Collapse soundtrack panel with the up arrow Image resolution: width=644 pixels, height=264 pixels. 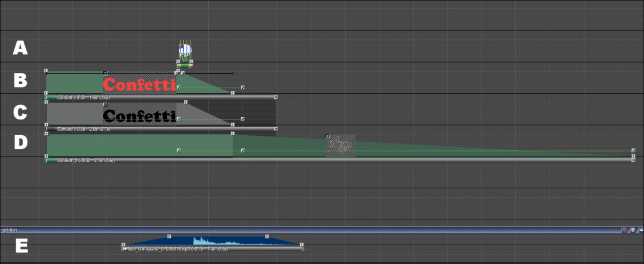[640, 230]
